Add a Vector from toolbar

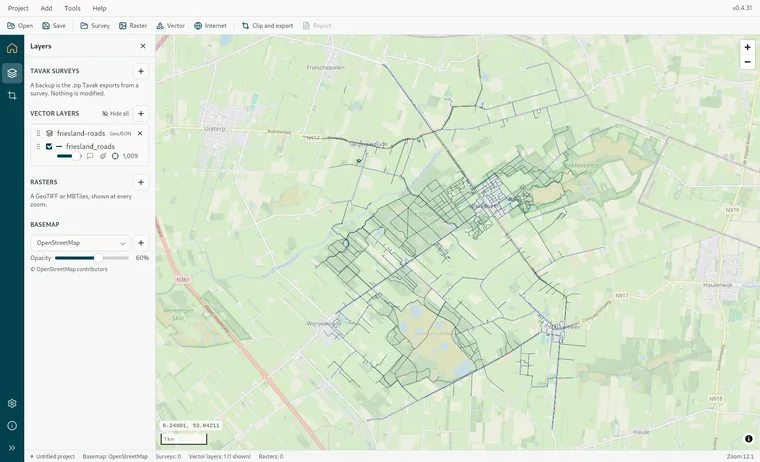pos(171,26)
